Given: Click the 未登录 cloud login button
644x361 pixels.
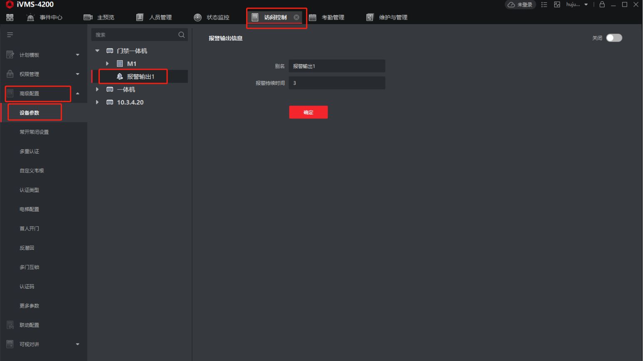Looking at the screenshot, I should click(520, 5).
